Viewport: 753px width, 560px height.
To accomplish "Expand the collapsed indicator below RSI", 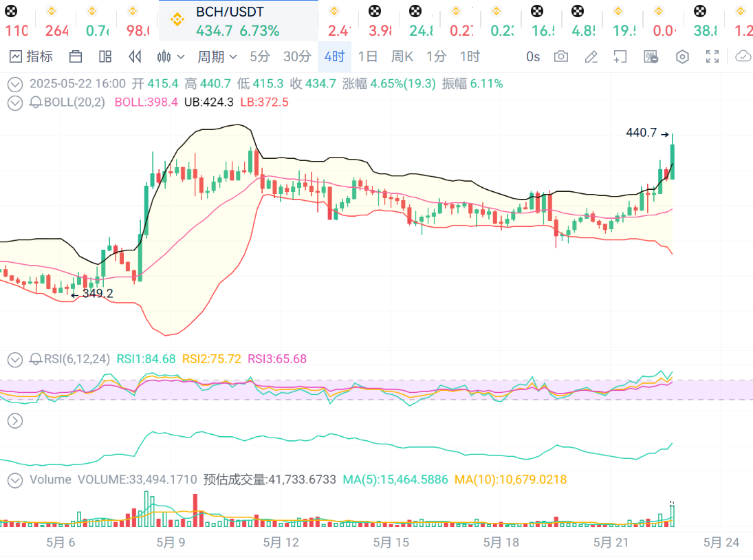I will (15, 421).
